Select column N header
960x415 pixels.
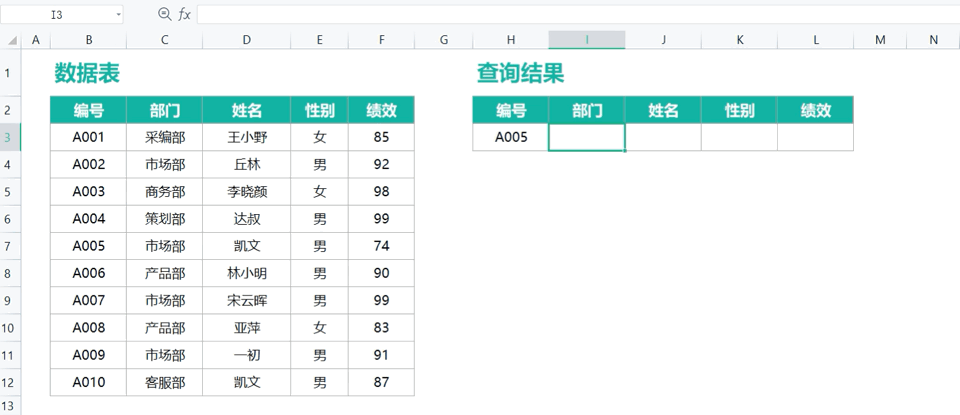tap(933, 40)
